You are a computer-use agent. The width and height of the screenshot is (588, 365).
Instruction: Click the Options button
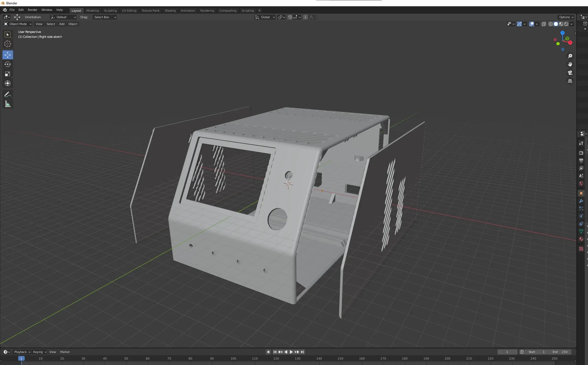(566, 17)
